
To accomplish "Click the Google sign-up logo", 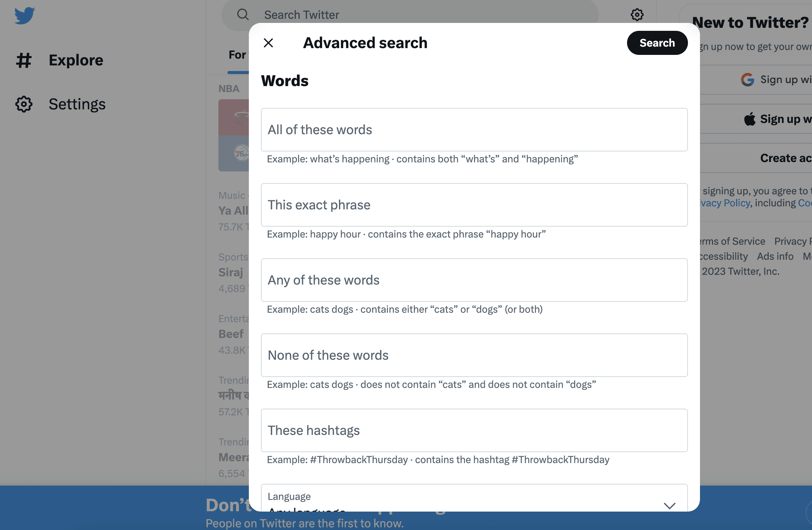I will click(x=747, y=80).
